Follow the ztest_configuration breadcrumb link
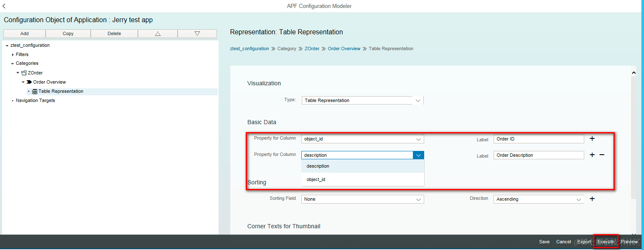 [x=249, y=48]
